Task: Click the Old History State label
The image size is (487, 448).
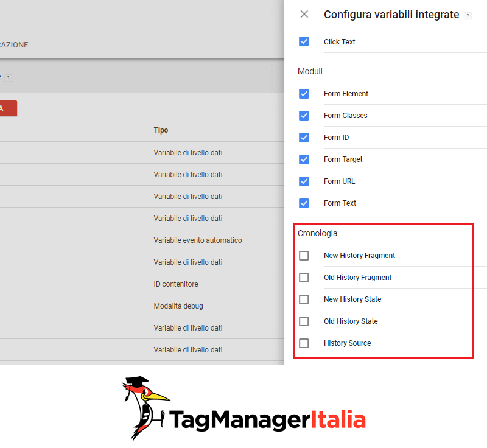Action: (351, 321)
